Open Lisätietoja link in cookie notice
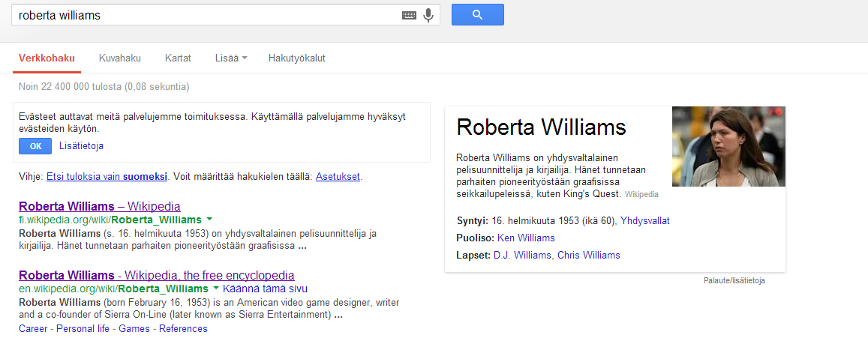Viewport: 868px width, 341px height. tap(81, 146)
